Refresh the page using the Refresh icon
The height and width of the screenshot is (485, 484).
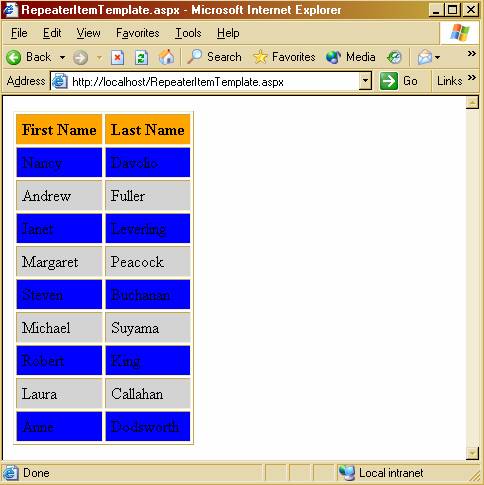[141, 58]
